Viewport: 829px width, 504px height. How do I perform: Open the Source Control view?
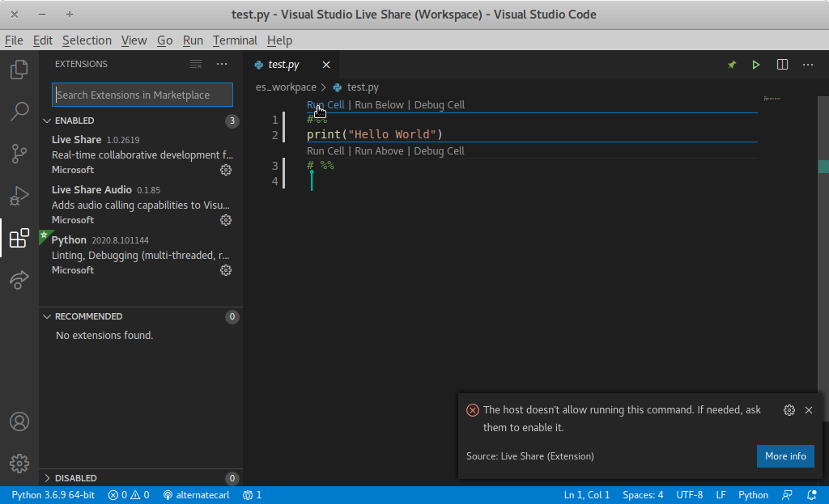19,154
